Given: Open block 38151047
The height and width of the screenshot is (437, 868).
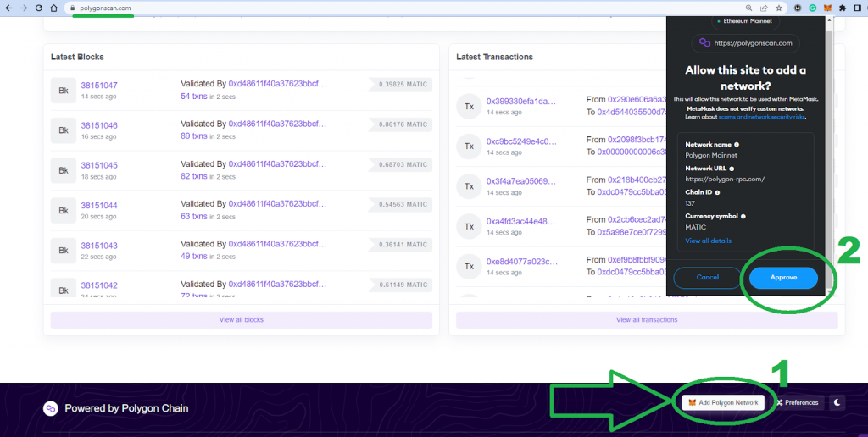Looking at the screenshot, I should pyautogui.click(x=99, y=86).
